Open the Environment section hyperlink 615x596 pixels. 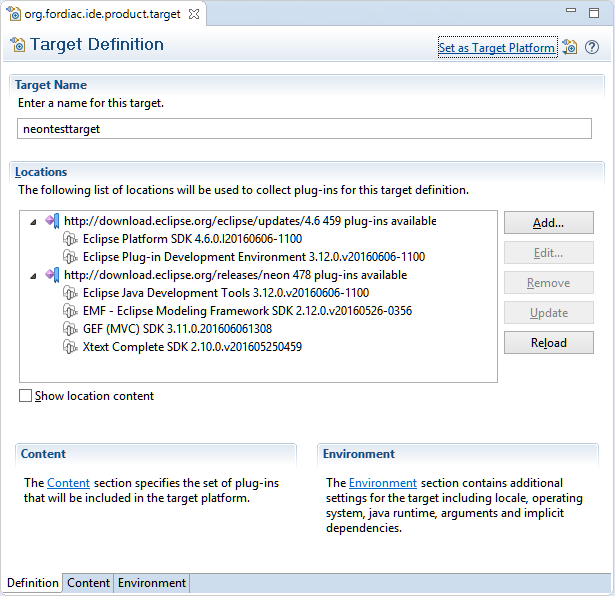383,483
